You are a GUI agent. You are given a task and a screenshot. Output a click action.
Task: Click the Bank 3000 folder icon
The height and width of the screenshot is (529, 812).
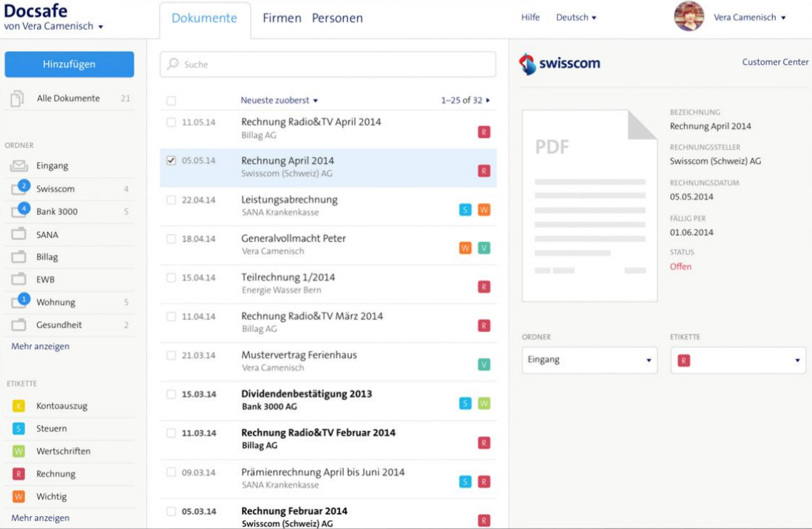click(x=19, y=211)
